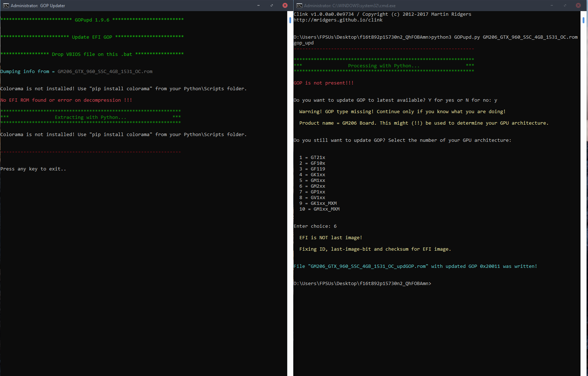Image resolution: width=588 pixels, height=376 pixels.
Task: Click option '7 = GP1xx'
Action: [x=312, y=192]
